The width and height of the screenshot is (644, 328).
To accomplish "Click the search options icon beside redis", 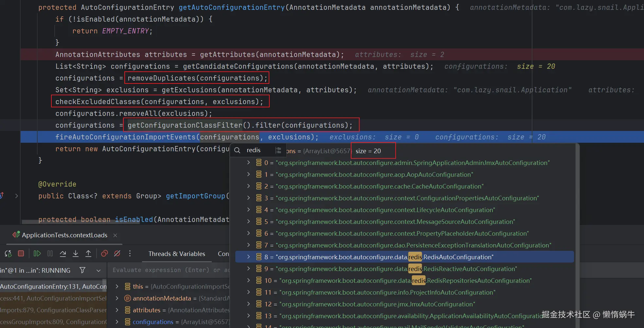I will coord(278,150).
